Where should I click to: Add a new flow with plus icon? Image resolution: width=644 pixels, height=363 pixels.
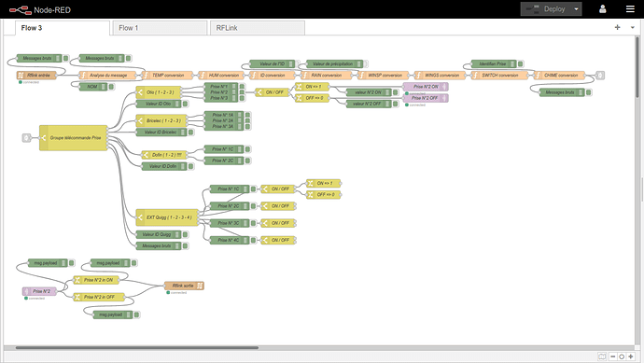[617, 27]
